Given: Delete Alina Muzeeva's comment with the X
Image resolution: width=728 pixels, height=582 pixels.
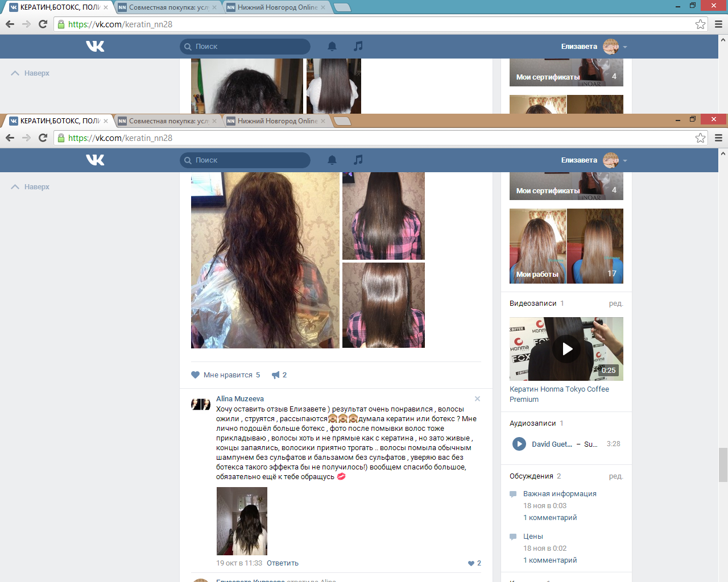Looking at the screenshot, I should click(477, 399).
